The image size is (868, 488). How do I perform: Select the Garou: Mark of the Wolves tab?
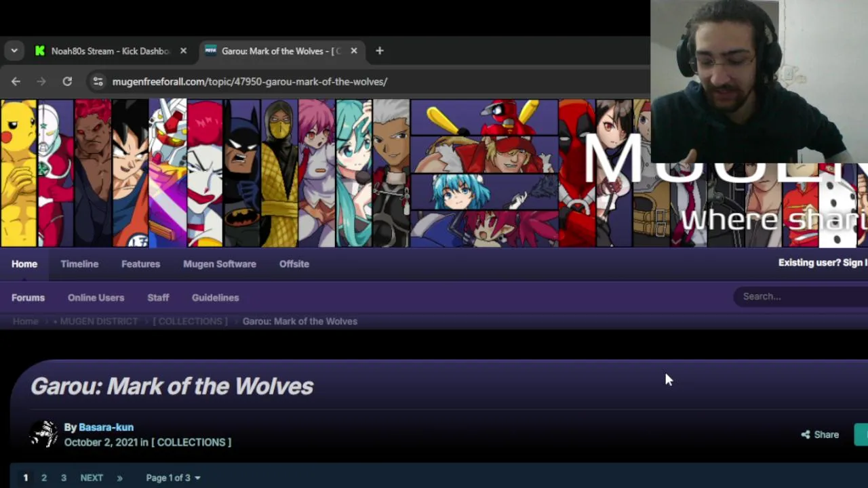point(281,51)
